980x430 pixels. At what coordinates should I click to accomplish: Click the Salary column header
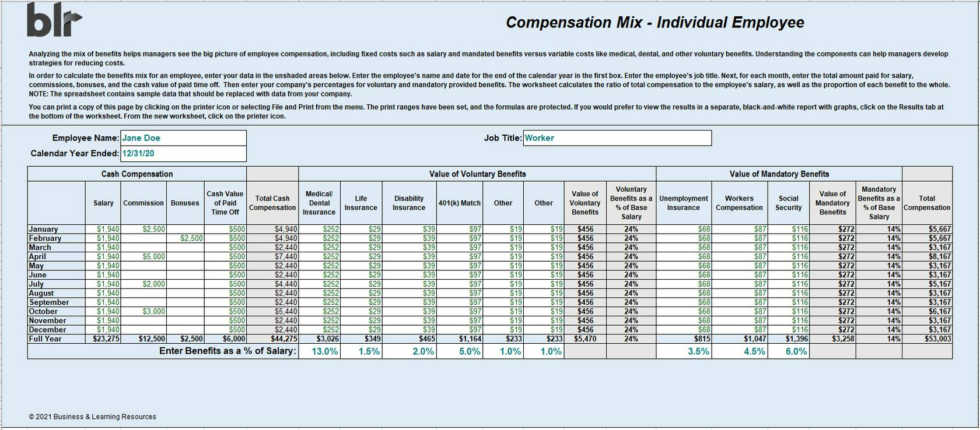(x=103, y=203)
